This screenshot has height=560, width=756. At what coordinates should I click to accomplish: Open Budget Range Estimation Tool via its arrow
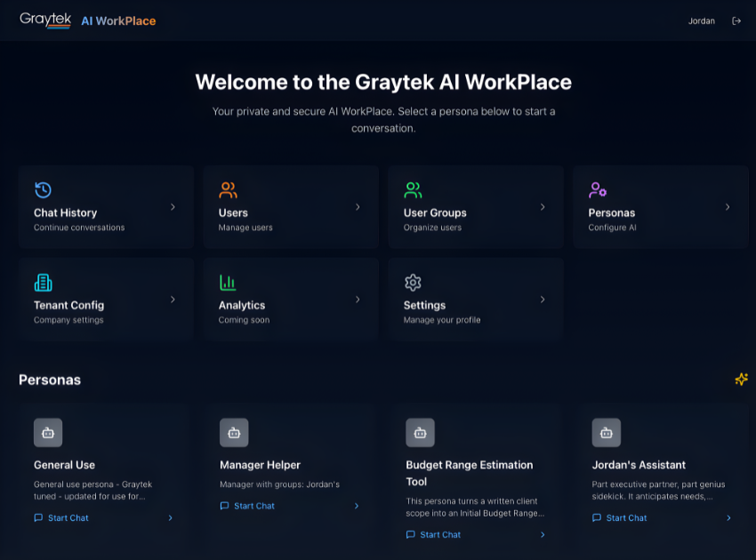tap(542, 534)
